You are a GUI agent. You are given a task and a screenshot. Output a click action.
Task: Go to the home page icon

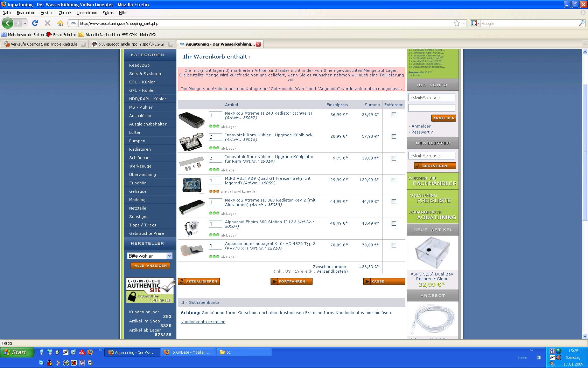pyautogui.click(x=60, y=23)
